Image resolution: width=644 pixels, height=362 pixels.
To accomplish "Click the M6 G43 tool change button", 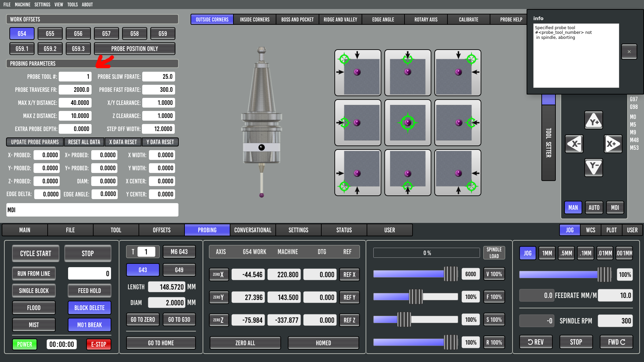I will pos(179,252).
